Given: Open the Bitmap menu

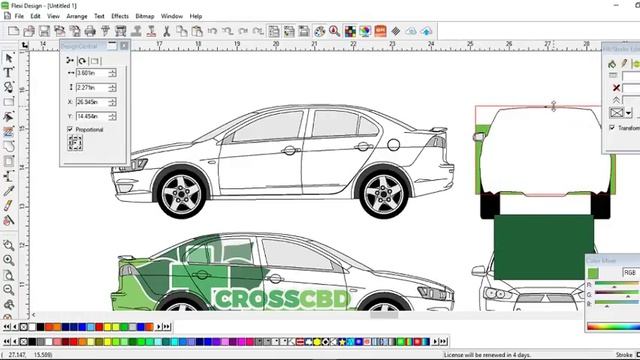Looking at the screenshot, I should click(145, 16).
